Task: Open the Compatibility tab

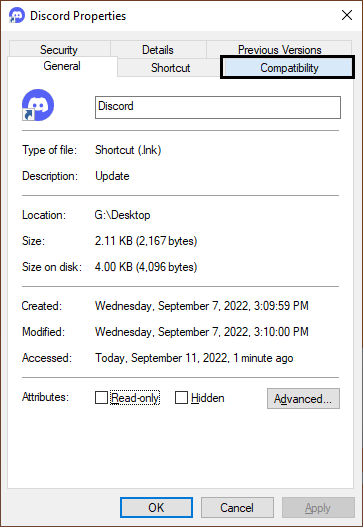Action: (287, 68)
